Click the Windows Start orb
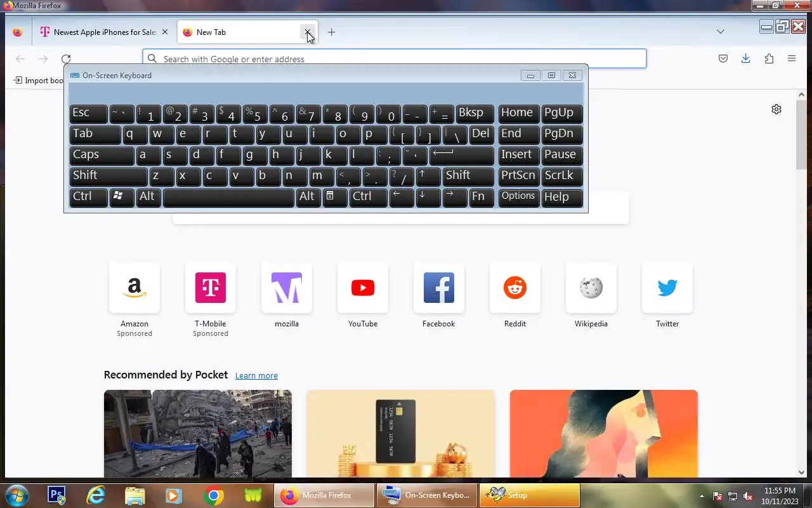 click(16, 495)
